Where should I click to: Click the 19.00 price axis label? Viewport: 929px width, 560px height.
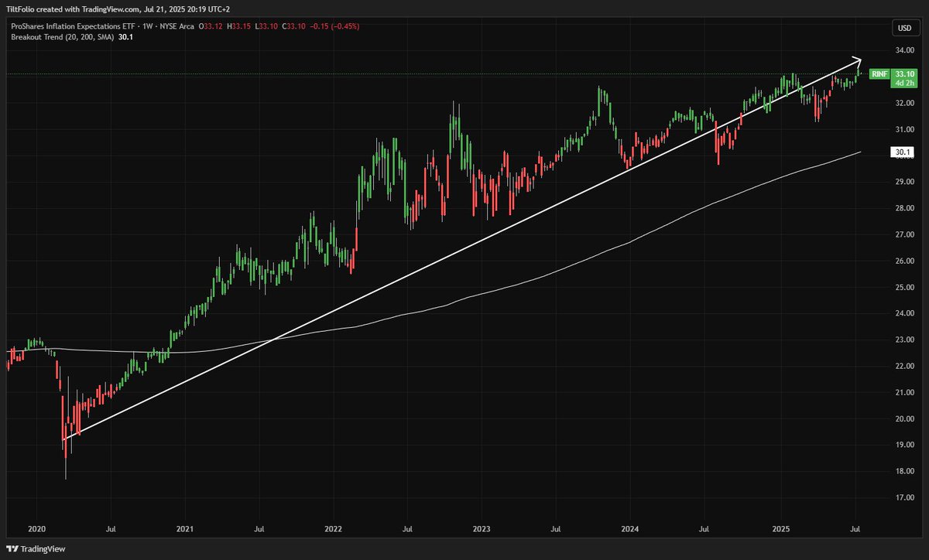click(x=907, y=446)
